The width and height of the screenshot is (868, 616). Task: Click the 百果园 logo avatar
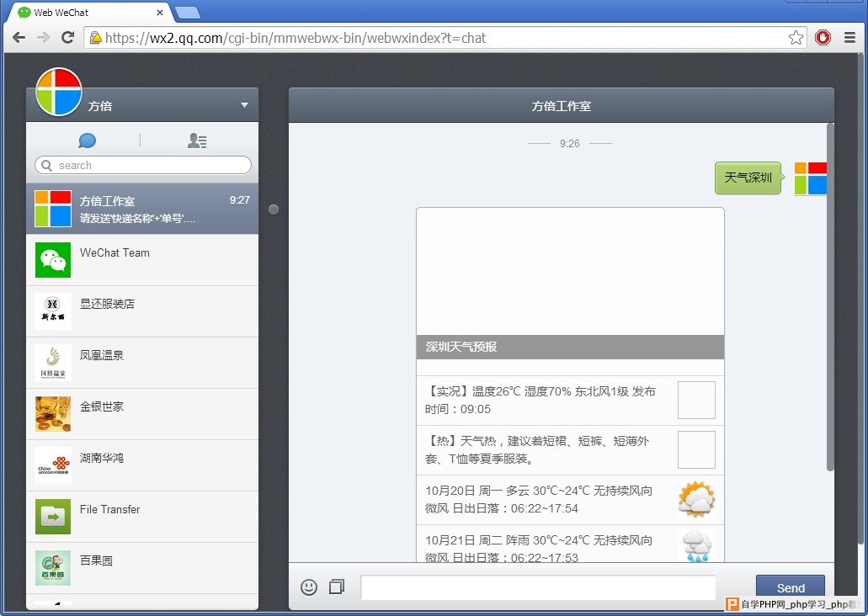52,568
